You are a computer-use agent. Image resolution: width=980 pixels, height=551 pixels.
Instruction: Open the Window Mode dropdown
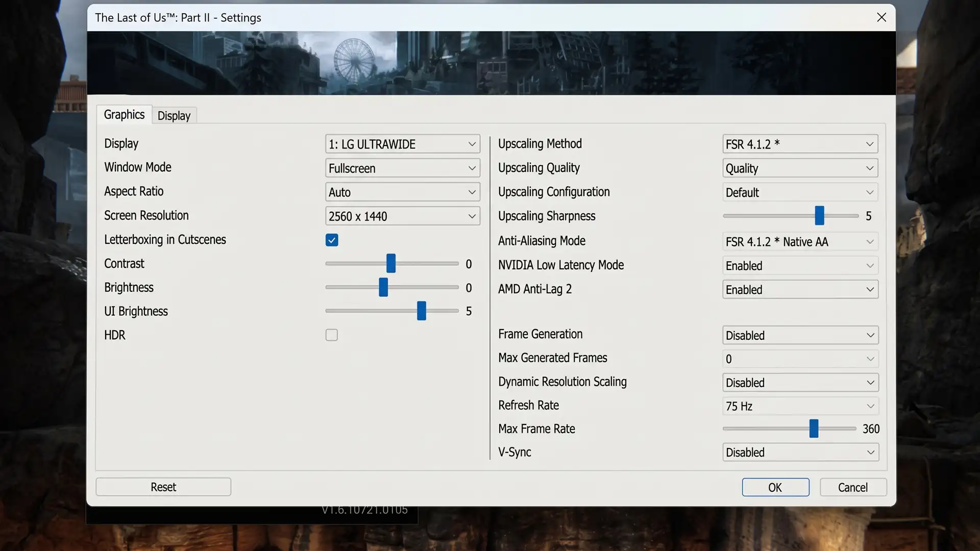pos(402,168)
